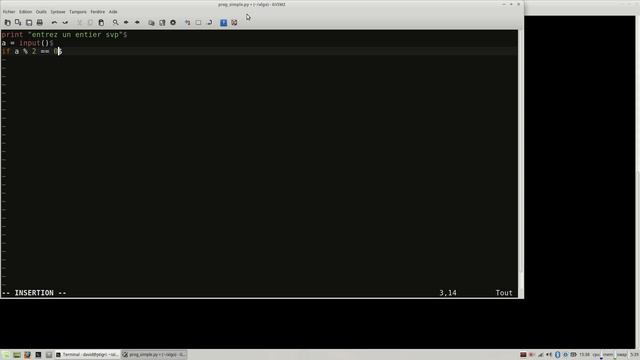
Task: Open the Fichier menu
Action: pos(9,12)
